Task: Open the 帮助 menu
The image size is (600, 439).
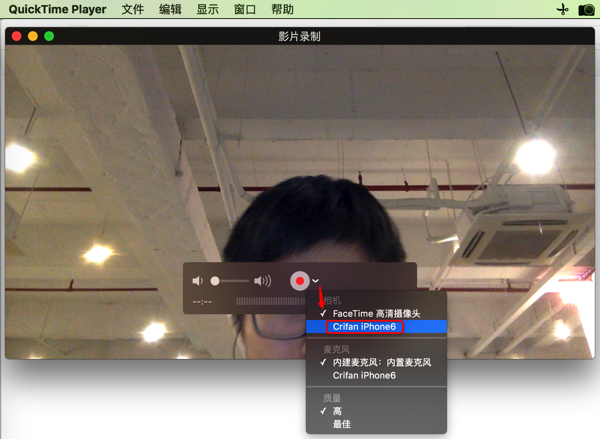Action: pyautogui.click(x=282, y=9)
